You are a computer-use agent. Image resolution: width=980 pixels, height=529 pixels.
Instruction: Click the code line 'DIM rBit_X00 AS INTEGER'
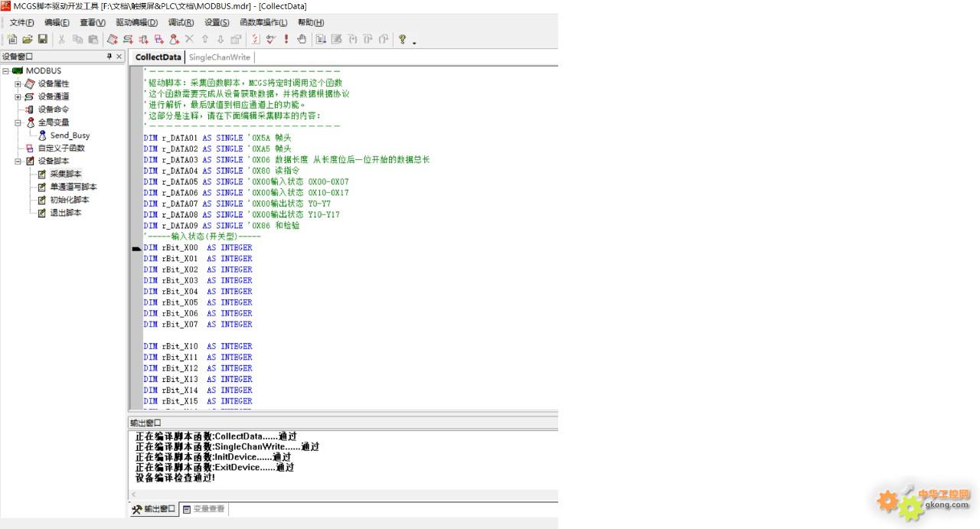[198, 248]
